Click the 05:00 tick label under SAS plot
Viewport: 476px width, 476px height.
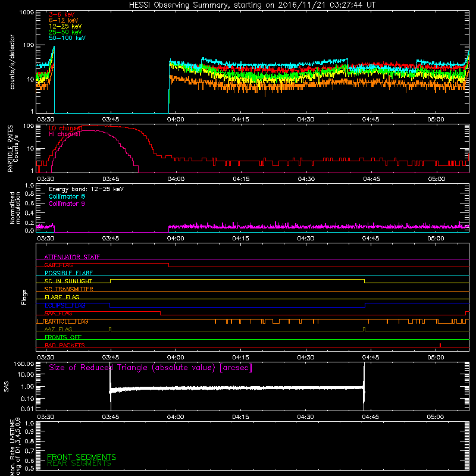[436, 417]
